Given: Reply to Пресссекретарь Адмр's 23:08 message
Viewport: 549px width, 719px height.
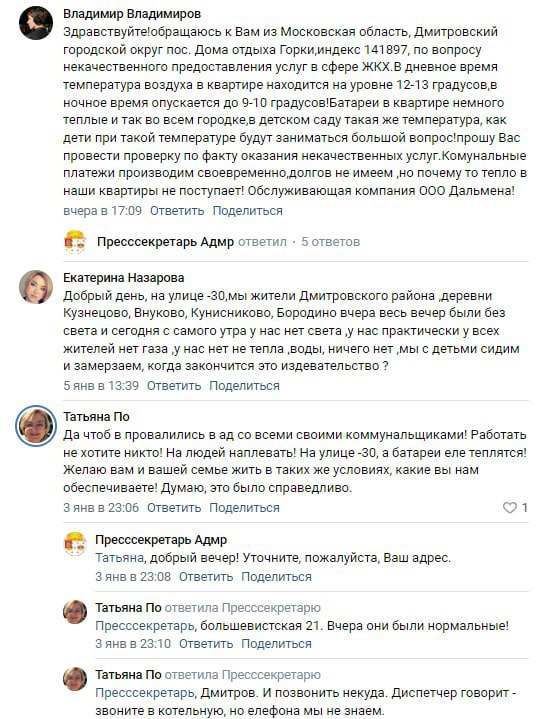Looking at the screenshot, I should 206,576.
